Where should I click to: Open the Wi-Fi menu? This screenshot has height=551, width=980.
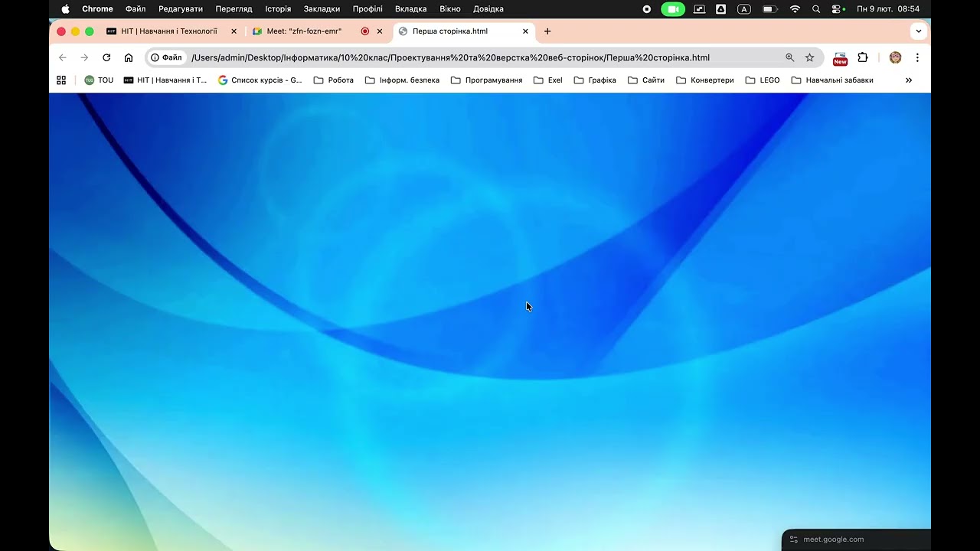click(x=795, y=9)
